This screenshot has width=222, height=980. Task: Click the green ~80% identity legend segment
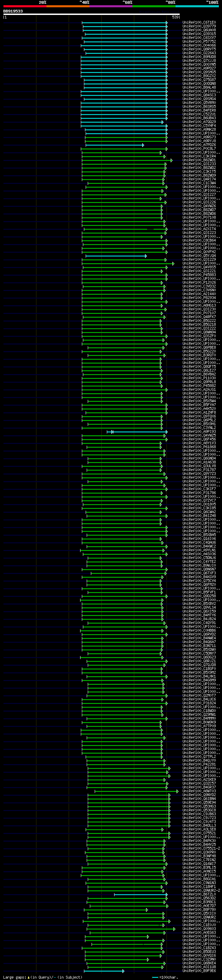(154, 6)
